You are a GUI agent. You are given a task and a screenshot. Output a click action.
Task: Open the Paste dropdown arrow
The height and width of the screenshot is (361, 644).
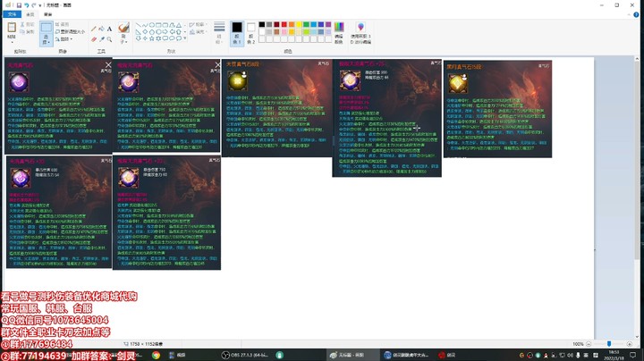point(12,40)
